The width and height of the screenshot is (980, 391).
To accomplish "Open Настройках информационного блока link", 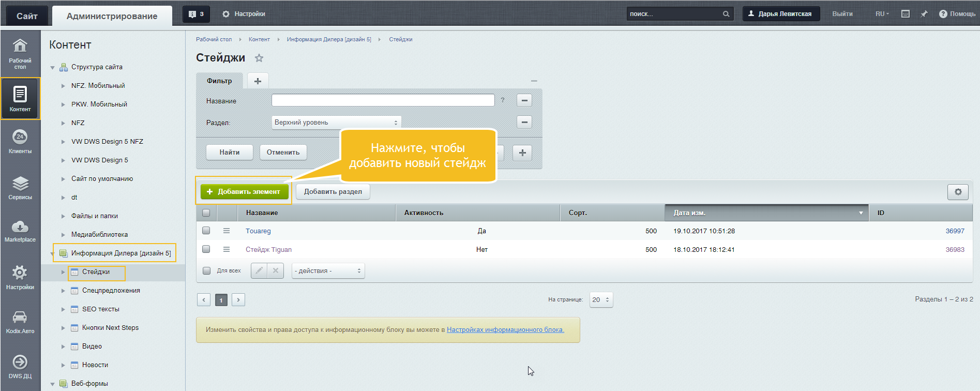I will [x=505, y=329].
